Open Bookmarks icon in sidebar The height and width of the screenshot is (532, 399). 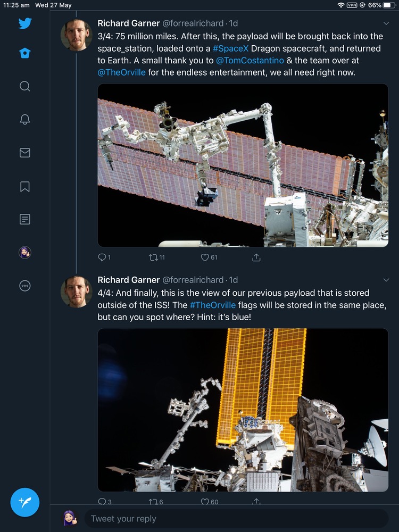pyautogui.click(x=24, y=186)
